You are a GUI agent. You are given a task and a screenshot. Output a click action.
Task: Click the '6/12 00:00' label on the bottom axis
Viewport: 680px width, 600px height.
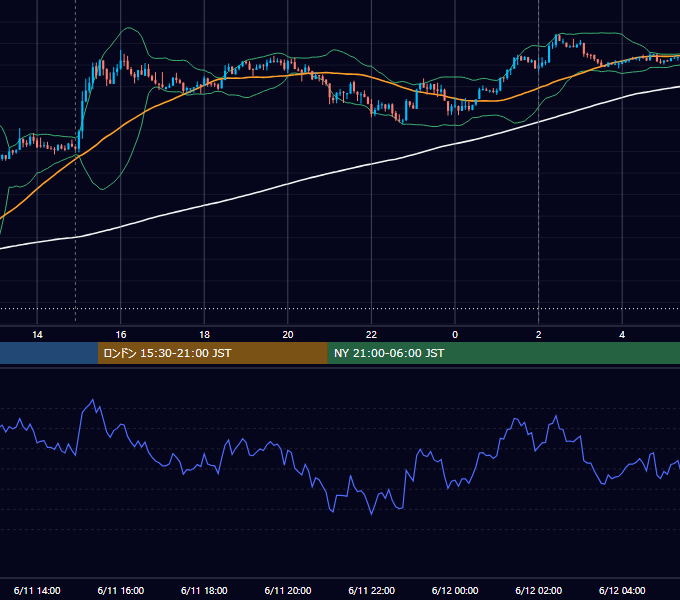[455, 590]
